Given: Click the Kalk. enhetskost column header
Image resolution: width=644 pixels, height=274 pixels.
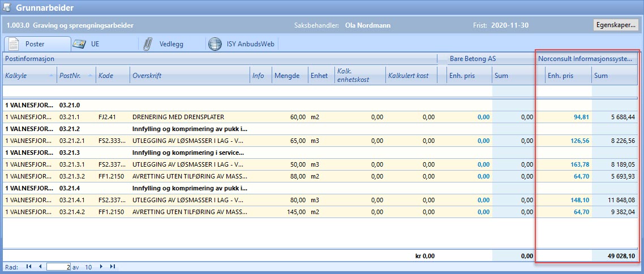Looking at the screenshot, I should tap(360, 76).
